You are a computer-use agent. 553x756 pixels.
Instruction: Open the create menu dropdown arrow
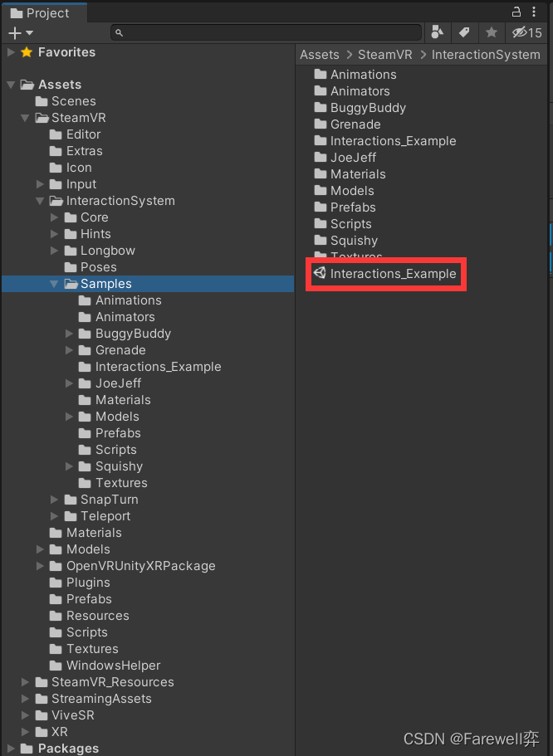29,33
